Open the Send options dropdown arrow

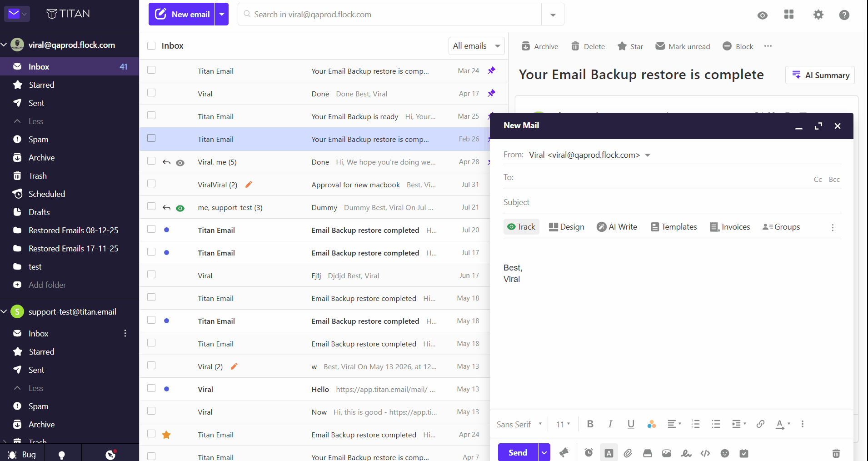(544, 452)
